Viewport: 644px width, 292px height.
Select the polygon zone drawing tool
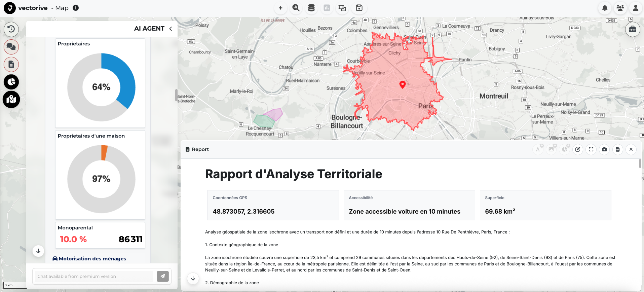point(342,8)
